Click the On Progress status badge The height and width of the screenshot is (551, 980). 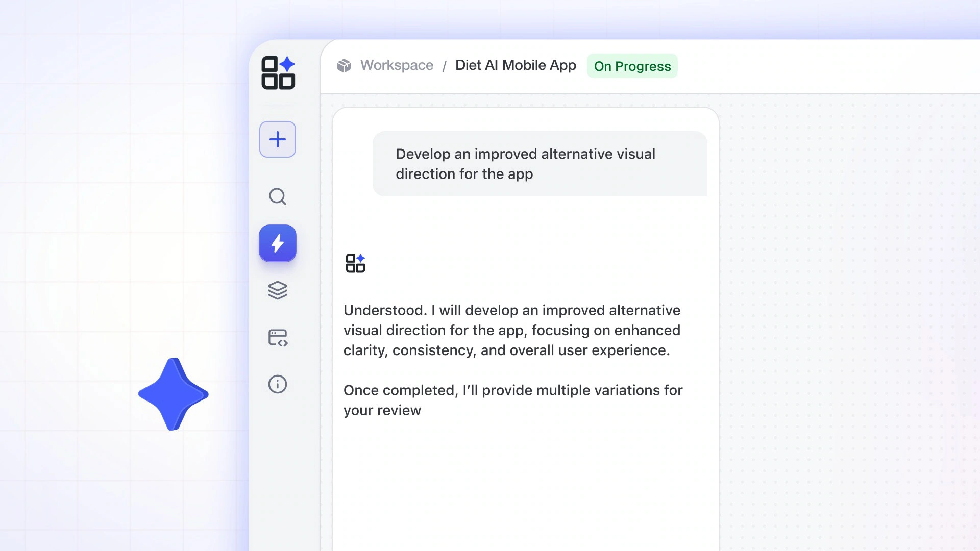(x=632, y=66)
